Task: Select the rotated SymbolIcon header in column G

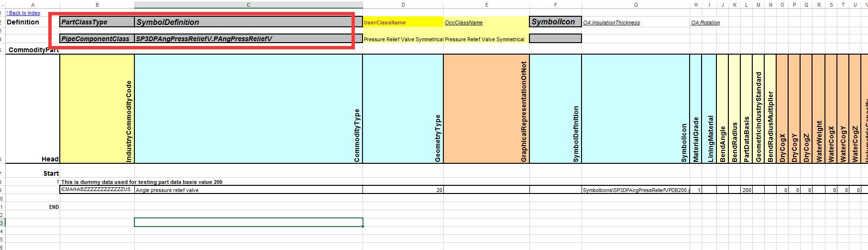Action: [636, 109]
